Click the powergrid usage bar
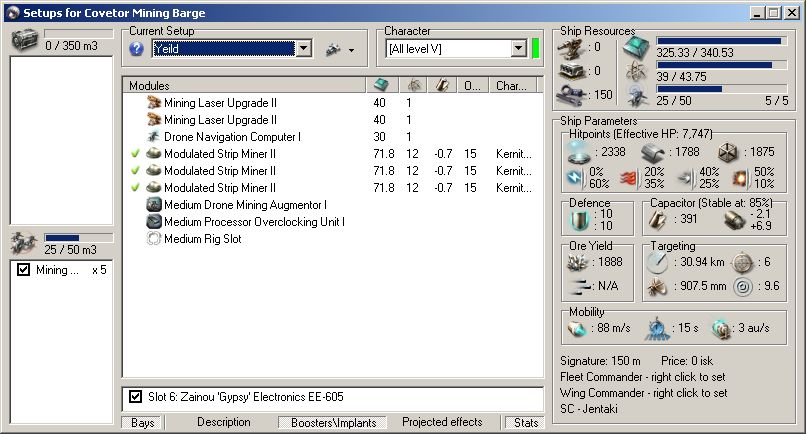806x434 pixels. (x=721, y=65)
